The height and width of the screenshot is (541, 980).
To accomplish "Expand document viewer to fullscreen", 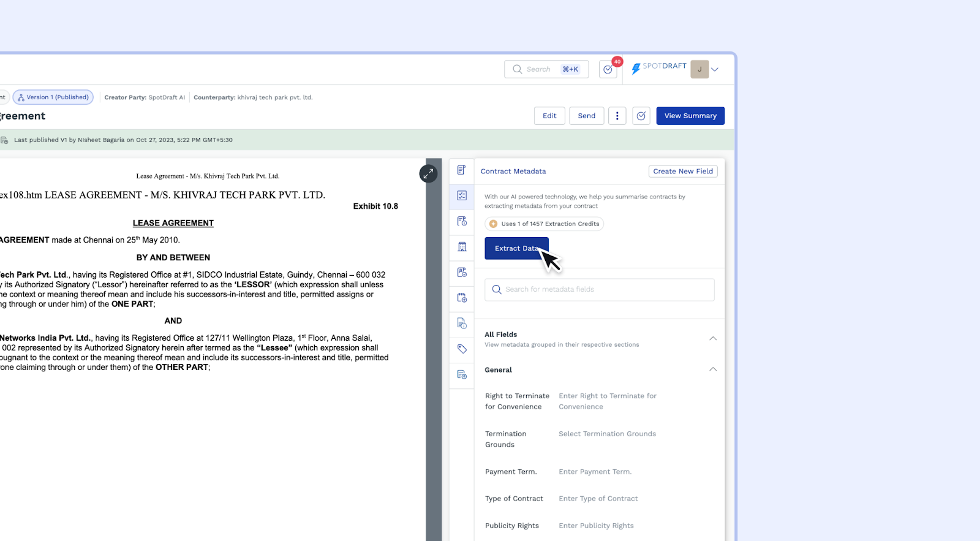I will pos(428,173).
